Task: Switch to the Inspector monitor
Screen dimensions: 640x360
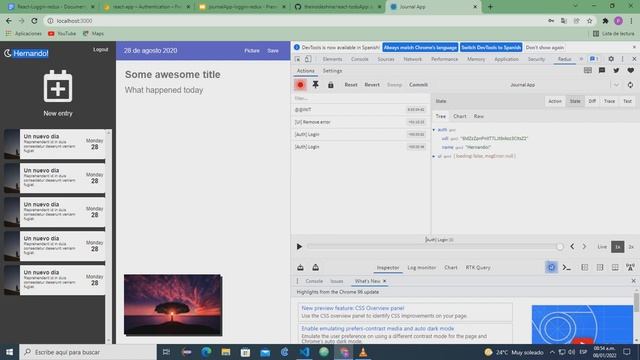Action: click(x=388, y=268)
